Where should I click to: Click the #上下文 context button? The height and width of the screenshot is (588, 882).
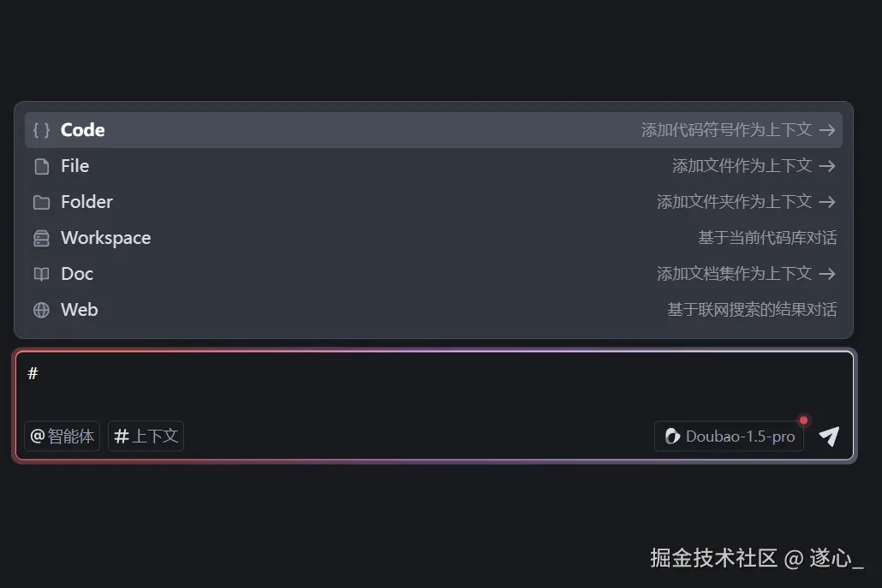click(x=146, y=437)
